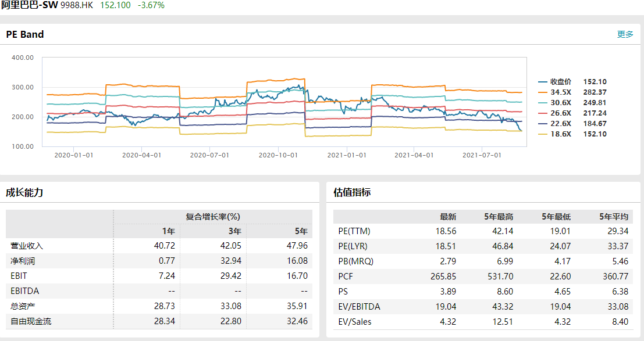The height and width of the screenshot is (341, 644).
Task: Click EV/EBITDA 5-year high 43.32
Action: tap(503, 307)
